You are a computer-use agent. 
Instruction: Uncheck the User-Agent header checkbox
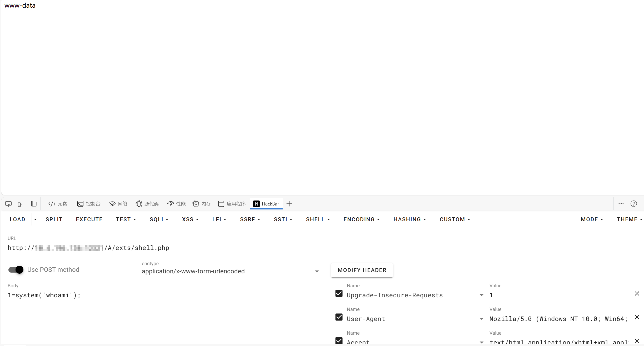(339, 317)
